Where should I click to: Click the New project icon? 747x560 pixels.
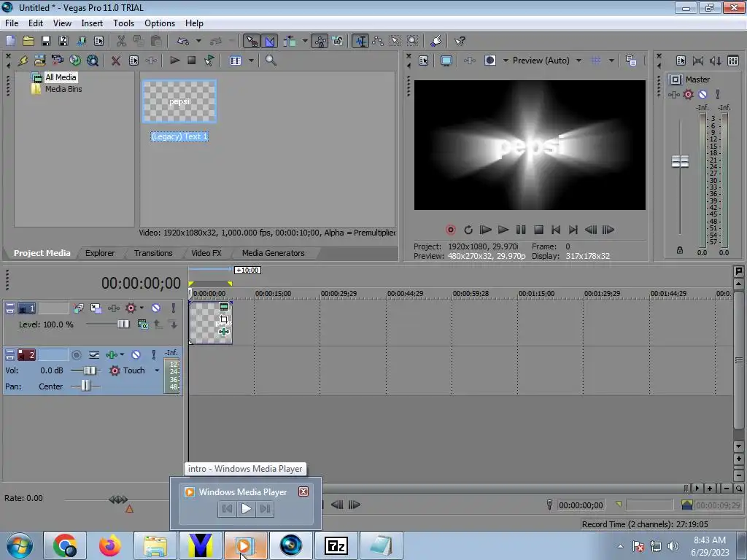click(10, 41)
